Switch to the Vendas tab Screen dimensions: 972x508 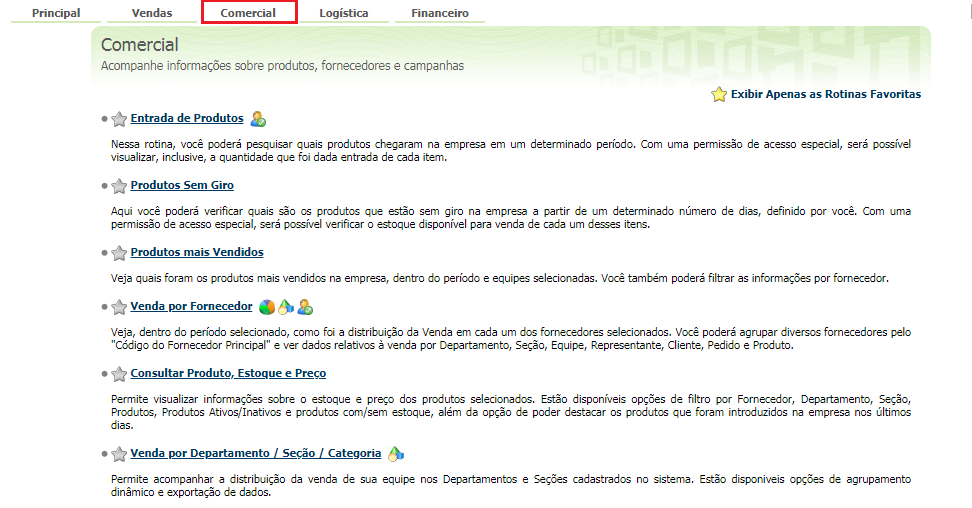[x=152, y=13]
